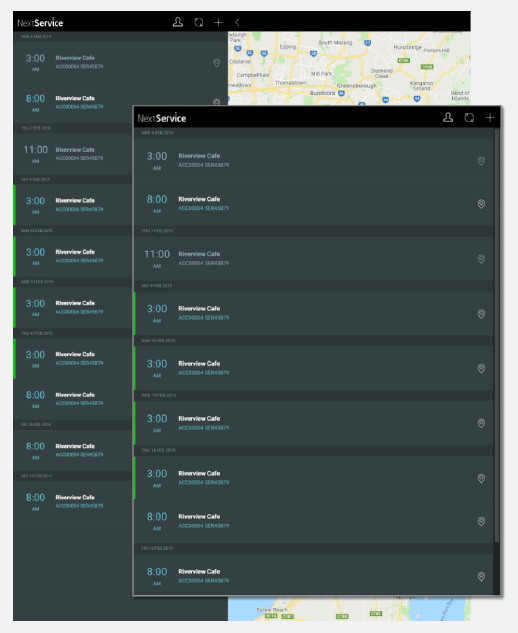Click ACC00004 SER45879 on front window FRI 15 FEB row

coord(203,581)
